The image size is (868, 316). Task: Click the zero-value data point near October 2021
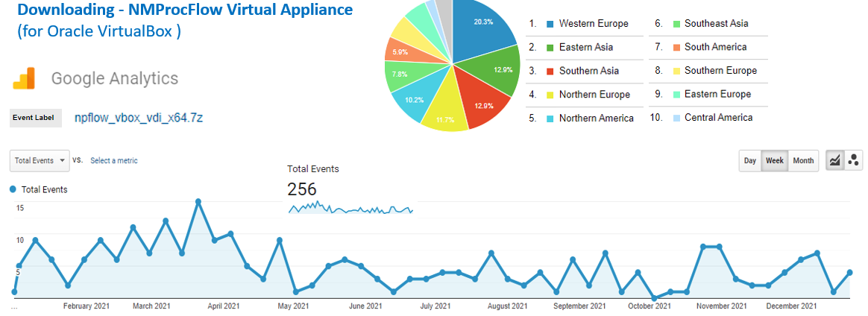pyautogui.click(x=654, y=298)
